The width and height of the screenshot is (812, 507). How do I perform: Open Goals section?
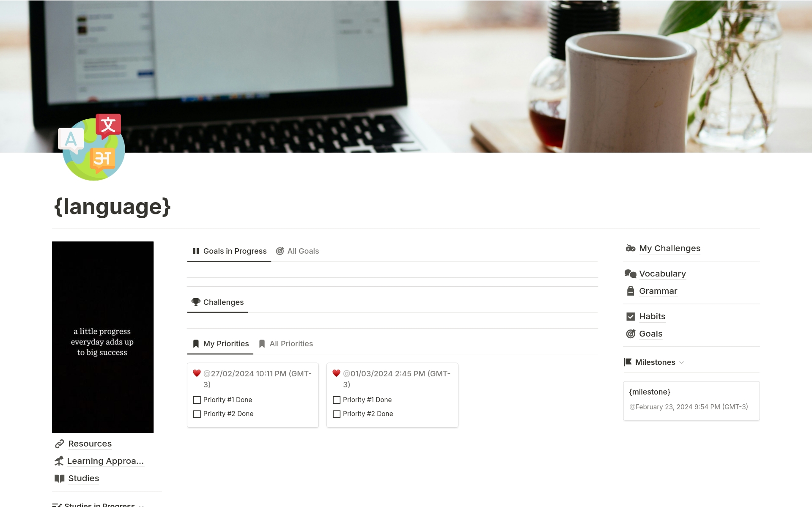(x=650, y=334)
